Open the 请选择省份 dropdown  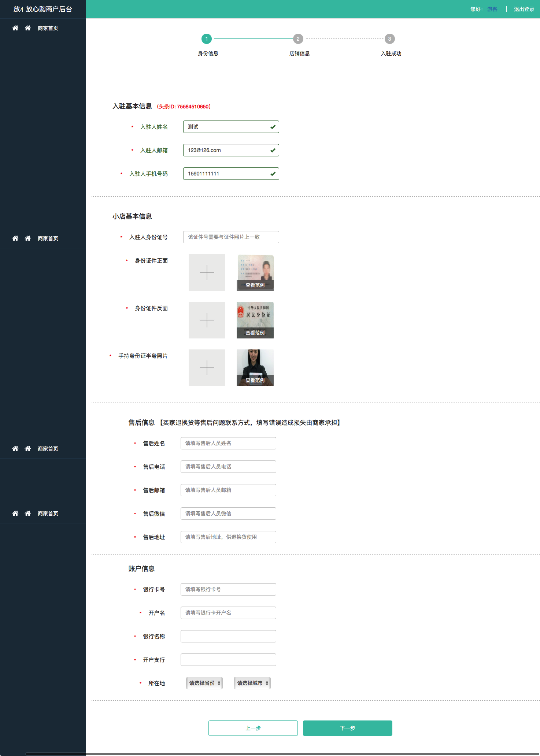[204, 683]
